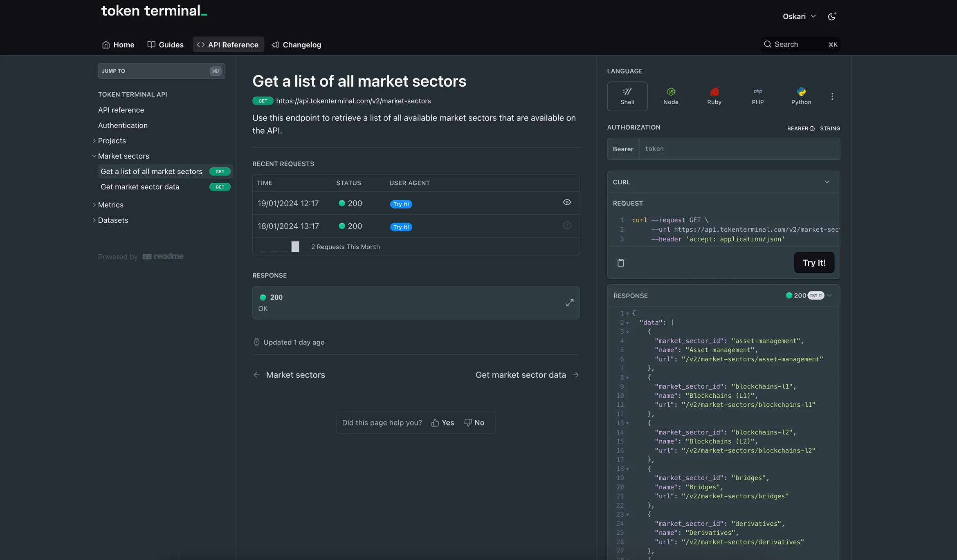Click the readme logo link
The image size is (957, 560).
point(163,256)
